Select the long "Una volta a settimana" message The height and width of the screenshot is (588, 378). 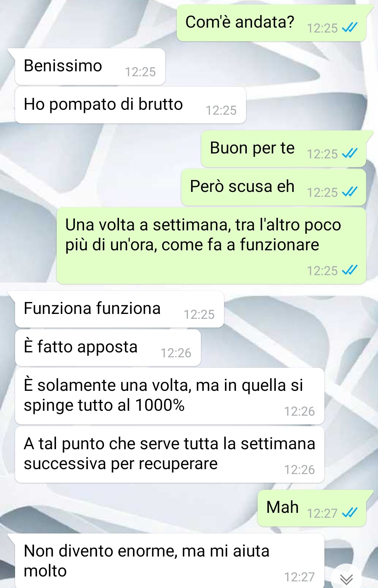tap(211, 245)
